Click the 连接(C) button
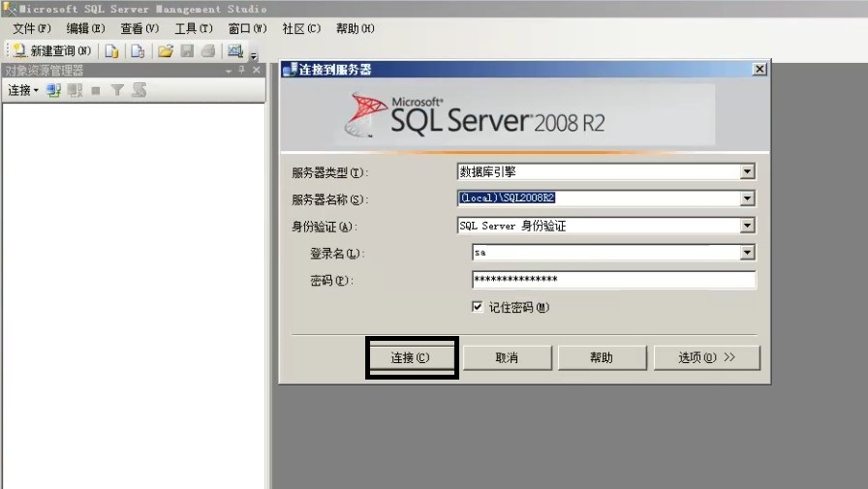This screenshot has height=489, width=868. point(412,358)
